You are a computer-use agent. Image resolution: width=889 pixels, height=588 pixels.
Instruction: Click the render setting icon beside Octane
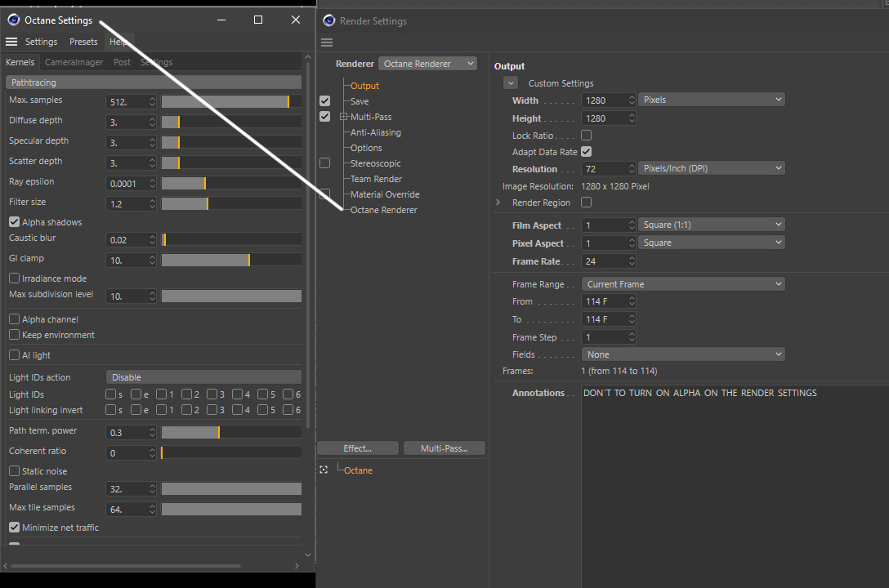tap(324, 470)
